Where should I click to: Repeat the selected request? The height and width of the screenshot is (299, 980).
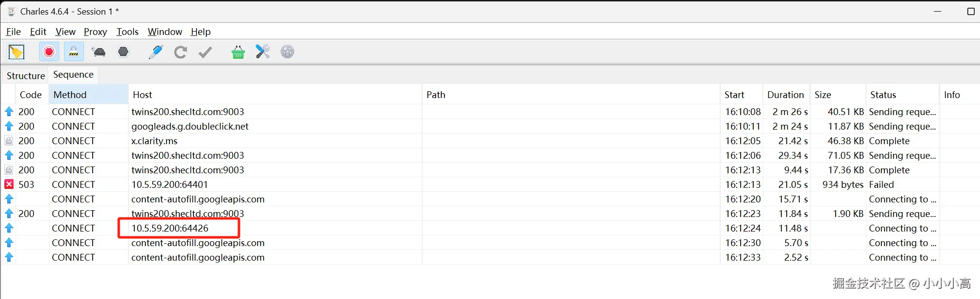point(181,52)
